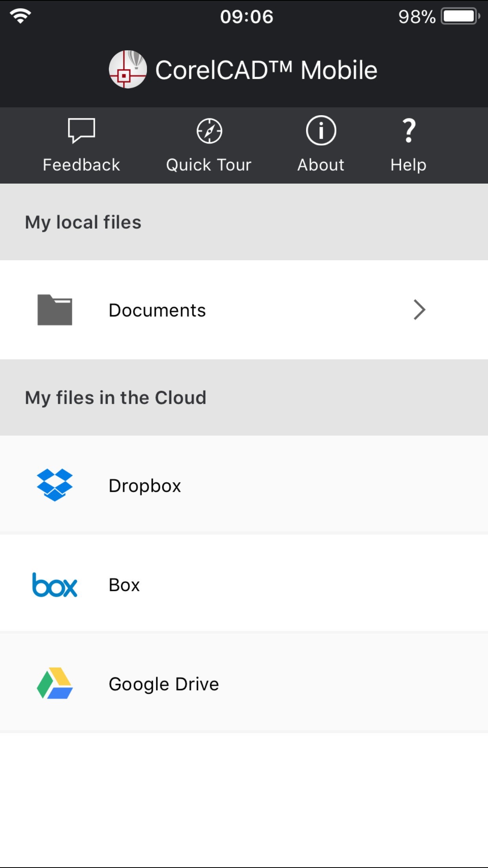
Task: Open the Quick Tour compass icon
Action: coord(209,131)
